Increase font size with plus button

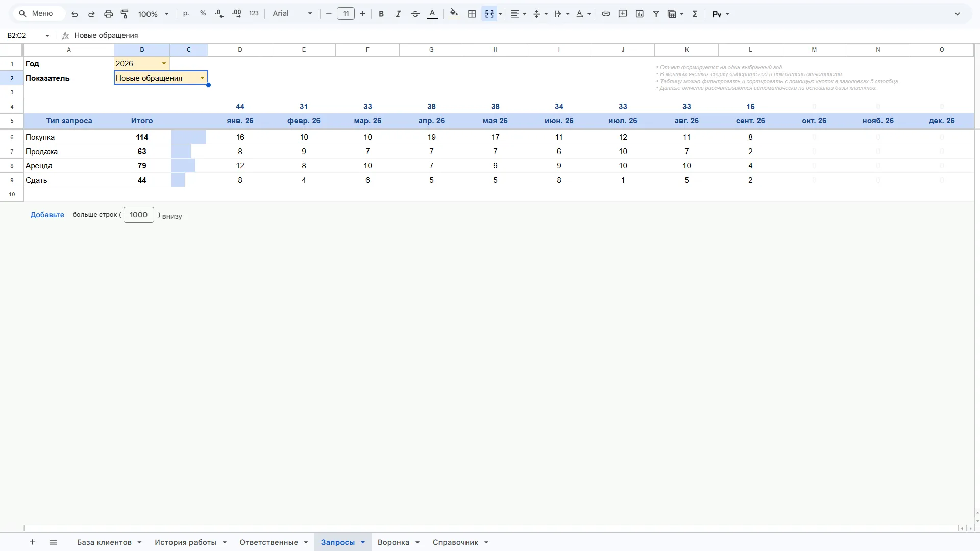click(x=362, y=14)
